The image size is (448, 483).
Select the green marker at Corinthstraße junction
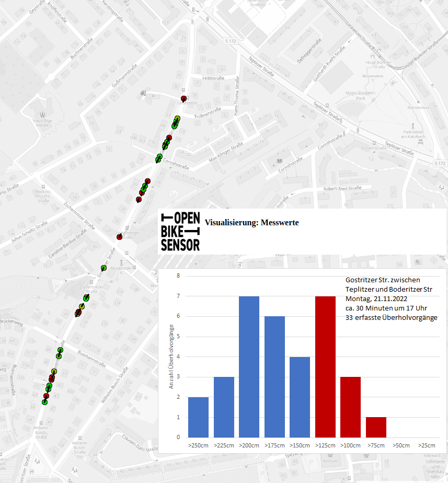coord(159,157)
